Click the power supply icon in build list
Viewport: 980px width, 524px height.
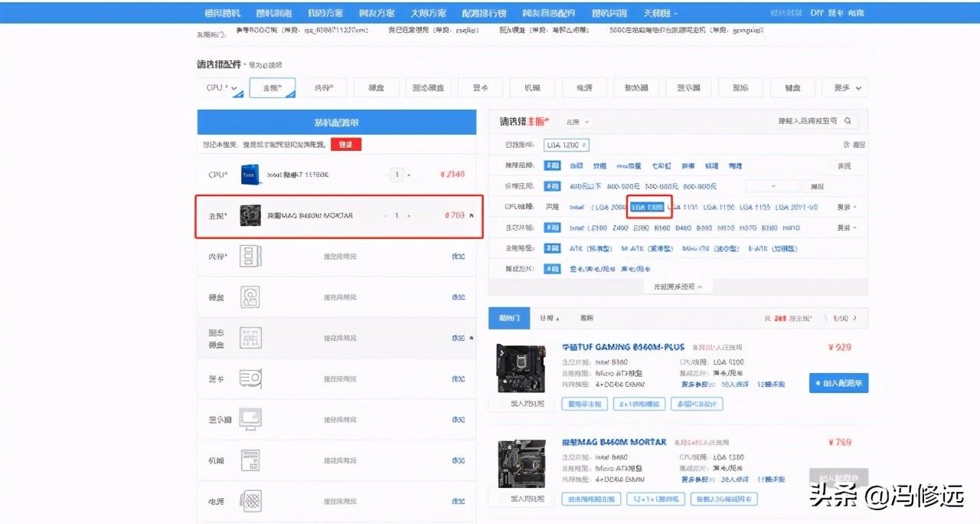[250, 500]
